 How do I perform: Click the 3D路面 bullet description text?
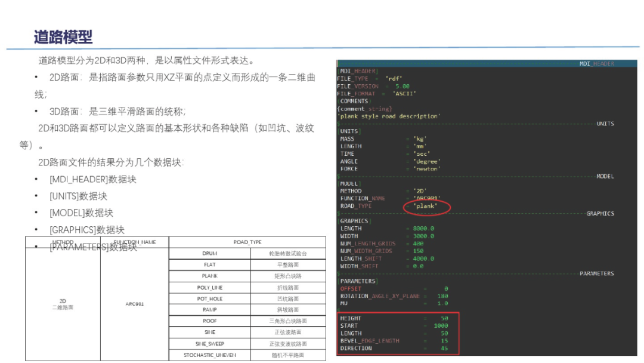117,111
